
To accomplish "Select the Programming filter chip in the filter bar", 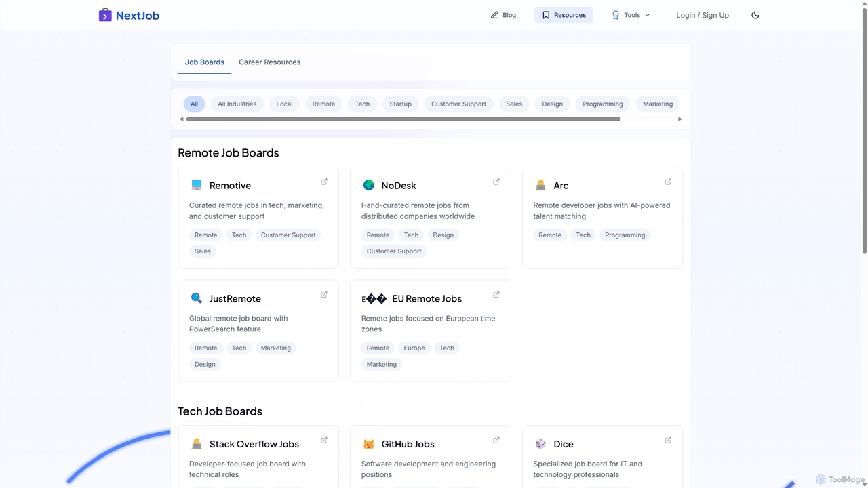I will 603,104.
